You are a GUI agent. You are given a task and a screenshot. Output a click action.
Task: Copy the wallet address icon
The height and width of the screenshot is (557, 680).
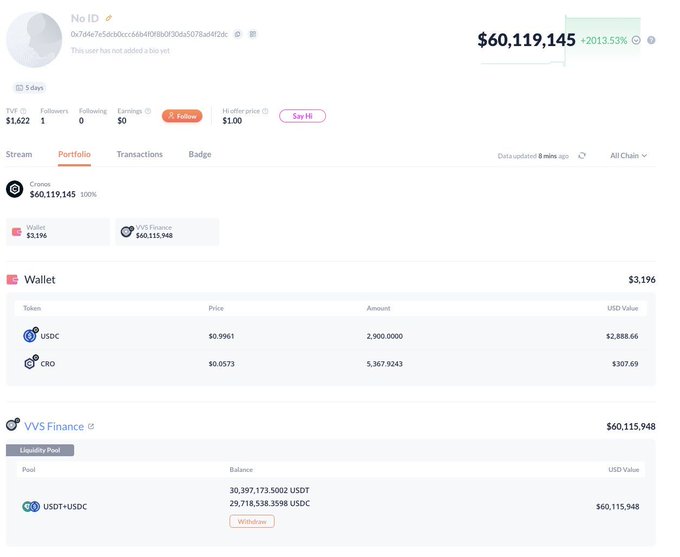238,34
